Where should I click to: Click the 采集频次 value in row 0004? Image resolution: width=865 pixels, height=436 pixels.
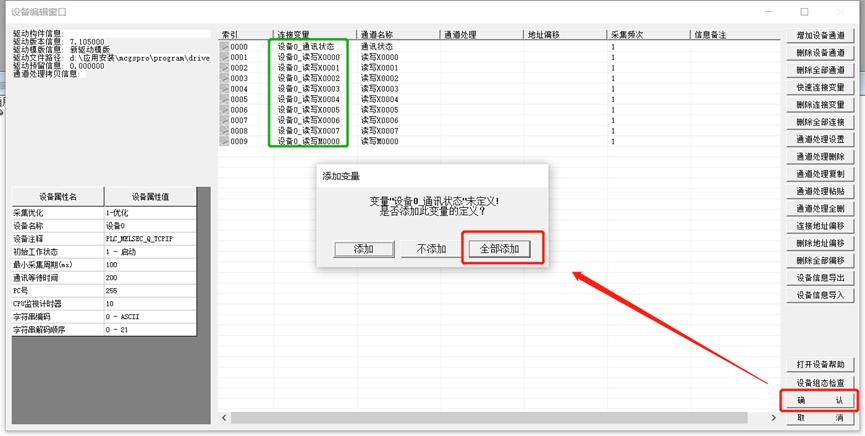pos(613,89)
